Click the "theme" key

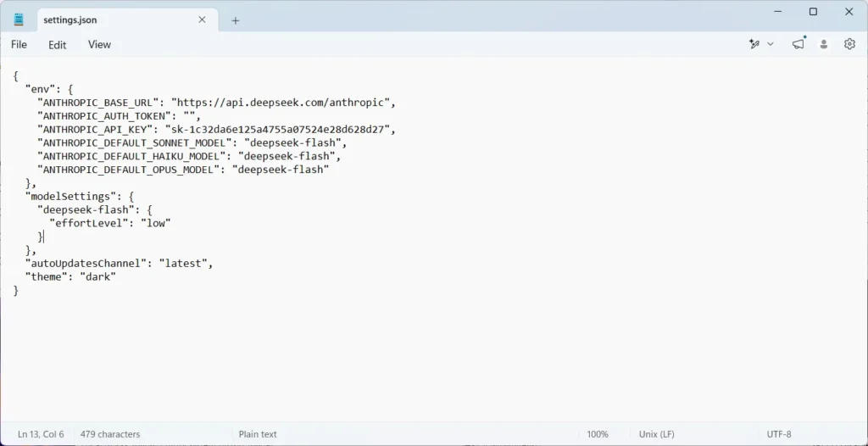[x=47, y=277]
